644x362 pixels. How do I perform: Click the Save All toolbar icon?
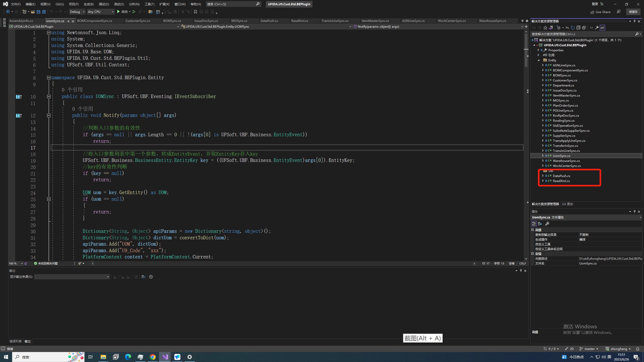44,12
